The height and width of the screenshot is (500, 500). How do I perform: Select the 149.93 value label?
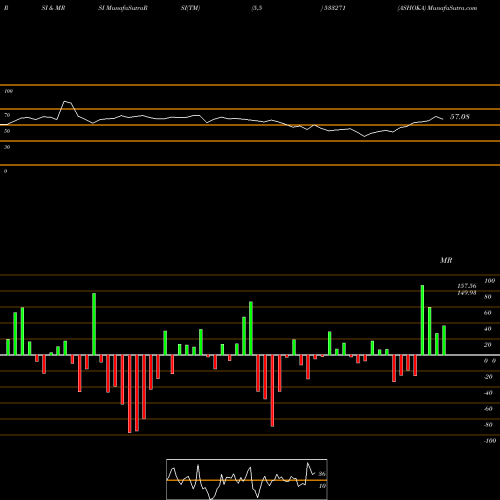pyautogui.click(x=467, y=293)
